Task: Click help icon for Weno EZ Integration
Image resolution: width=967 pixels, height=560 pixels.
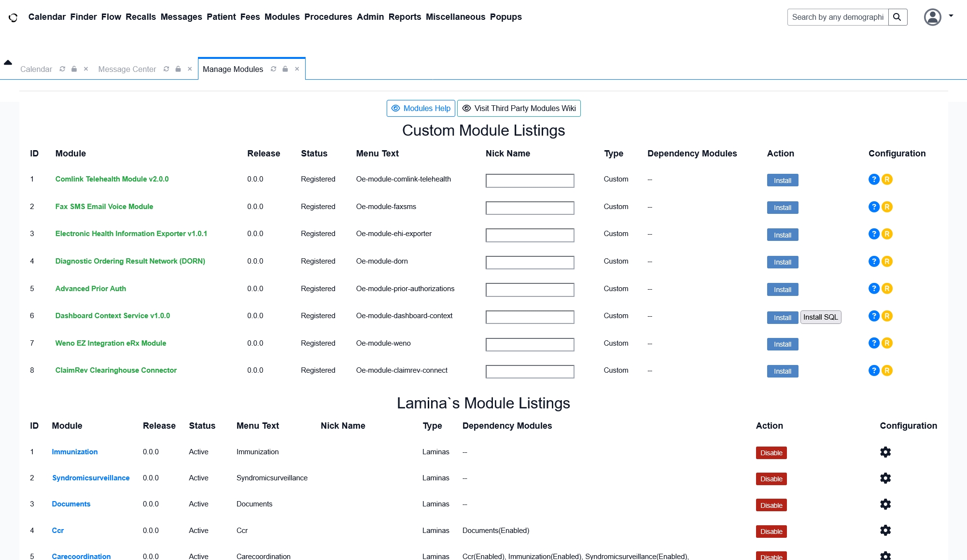Action: (x=874, y=343)
